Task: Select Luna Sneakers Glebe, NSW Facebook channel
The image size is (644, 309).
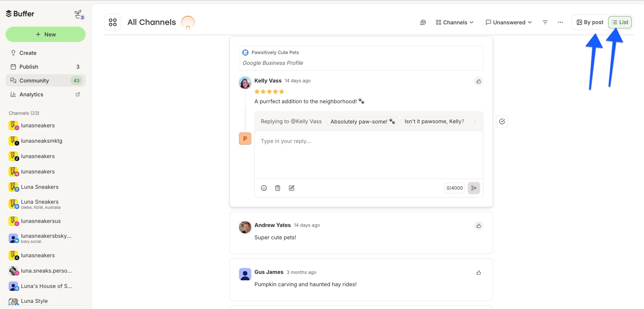Action: [x=46, y=204]
